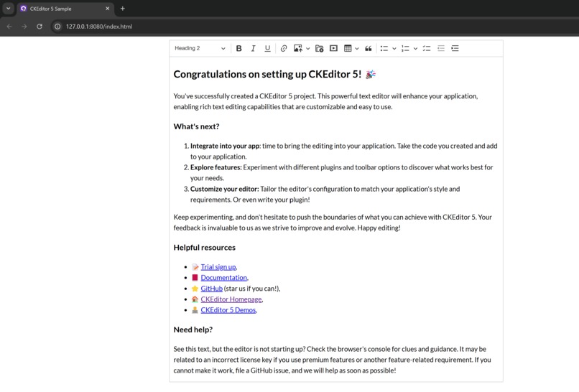
Task: Open the CKEditor 5 Demos link
Action: tap(228, 310)
